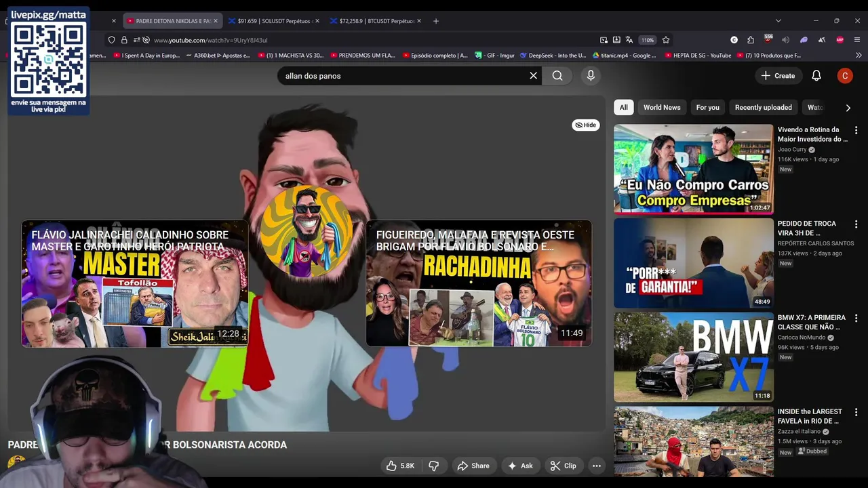Open end-screen video 'FLÁVIO JALINRACHEL' MASTER
Viewport: 868px width, 488px height.
[135, 283]
